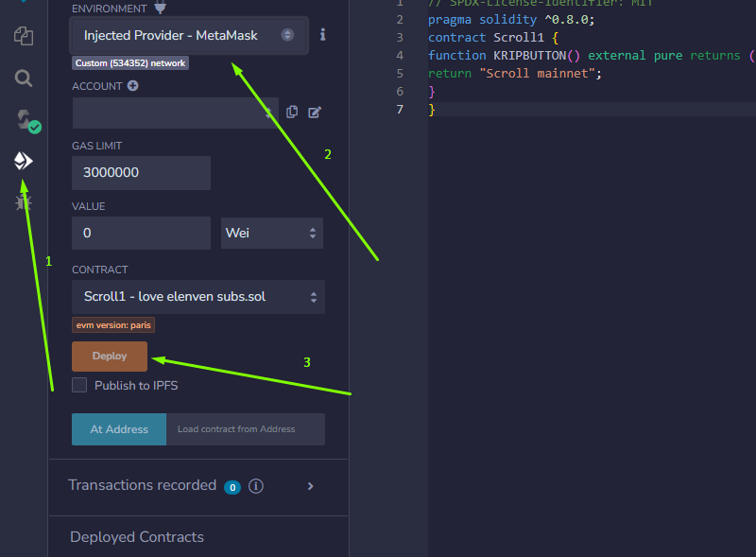Enable the Publish to IPFS checkbox

79,385
